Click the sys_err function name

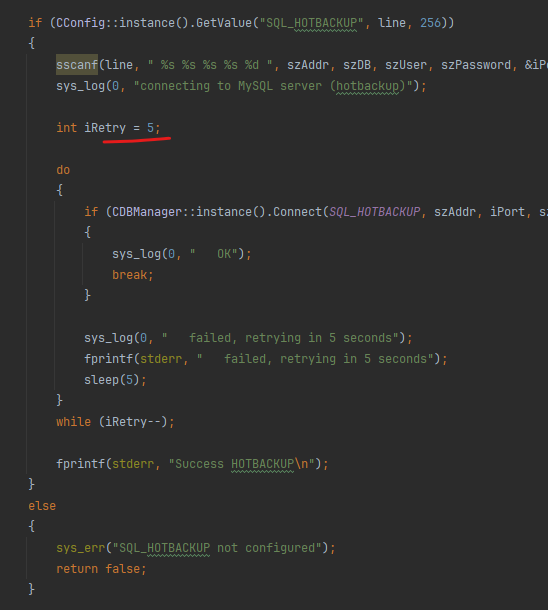coord(81,548)
